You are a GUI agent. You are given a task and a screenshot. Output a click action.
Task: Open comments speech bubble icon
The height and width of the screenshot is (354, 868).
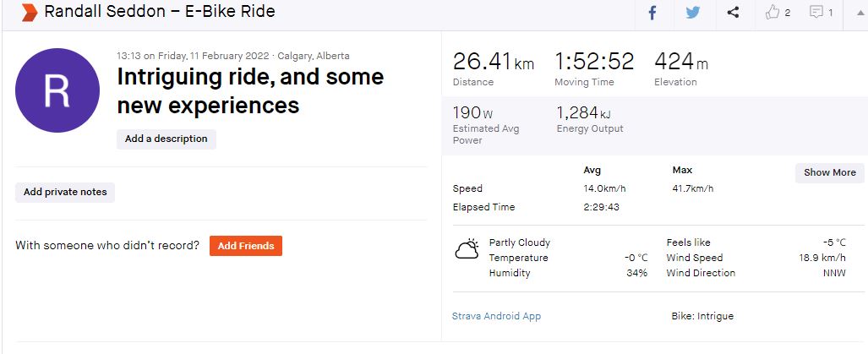[x=816, y=13]
